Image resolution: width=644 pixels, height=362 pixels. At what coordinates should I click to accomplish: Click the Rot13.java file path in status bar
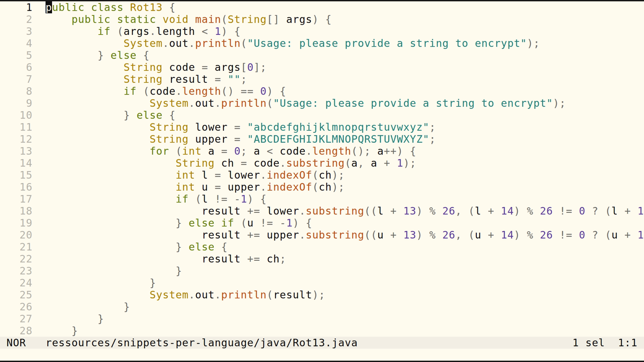(201, 343)
